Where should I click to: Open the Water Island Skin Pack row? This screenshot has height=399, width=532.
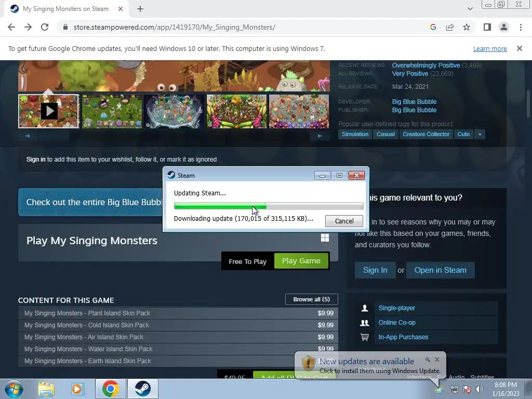tap(178, 349)
